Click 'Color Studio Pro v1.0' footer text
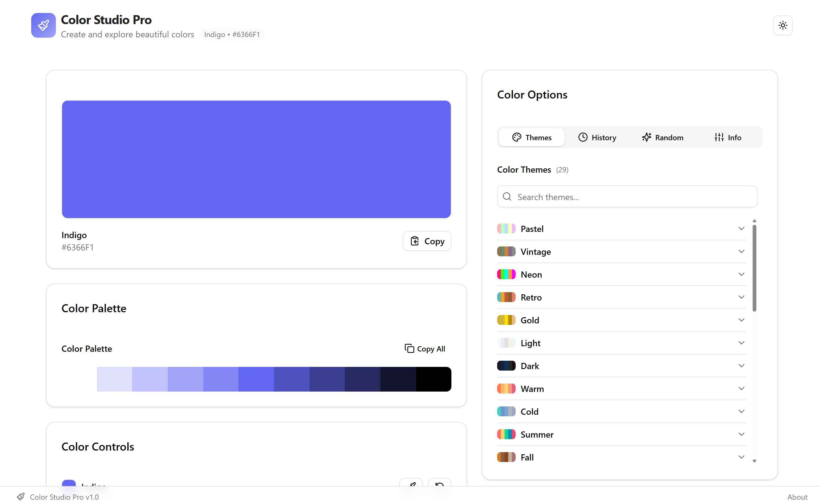820x504 pixels. (x=64, y=497)
